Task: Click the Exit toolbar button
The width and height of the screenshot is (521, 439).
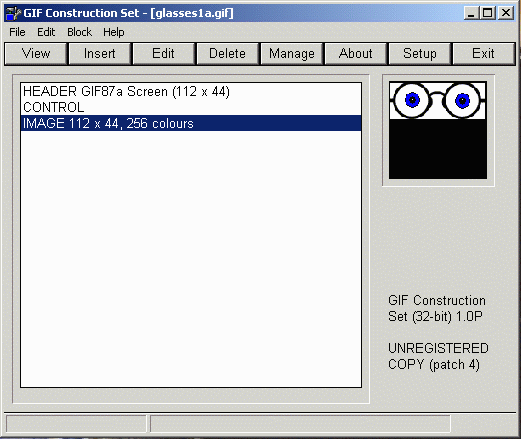Action: click(x=483, y=53)
